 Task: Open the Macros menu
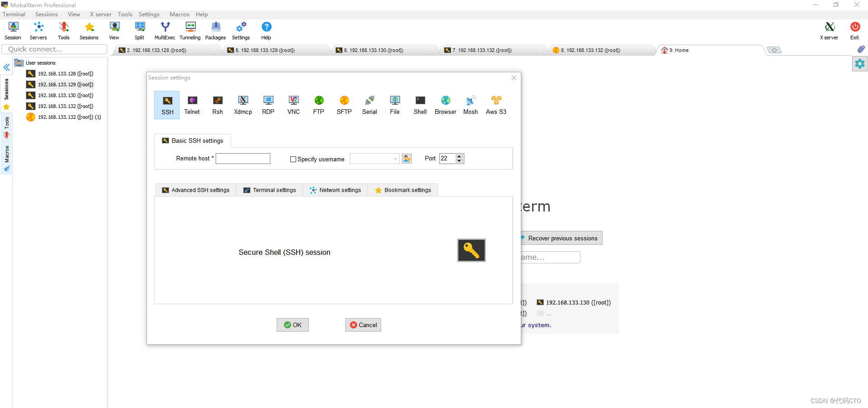179,14
